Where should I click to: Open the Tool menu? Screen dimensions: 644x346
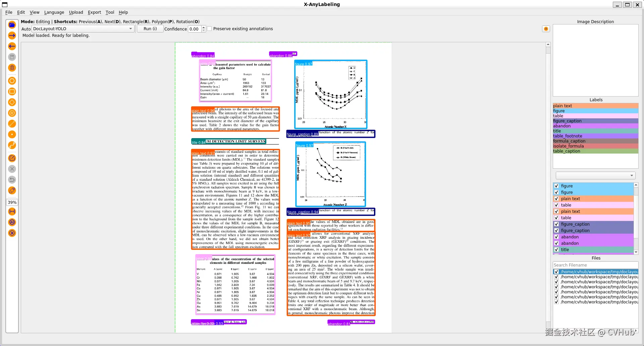[x=110, y=12]
